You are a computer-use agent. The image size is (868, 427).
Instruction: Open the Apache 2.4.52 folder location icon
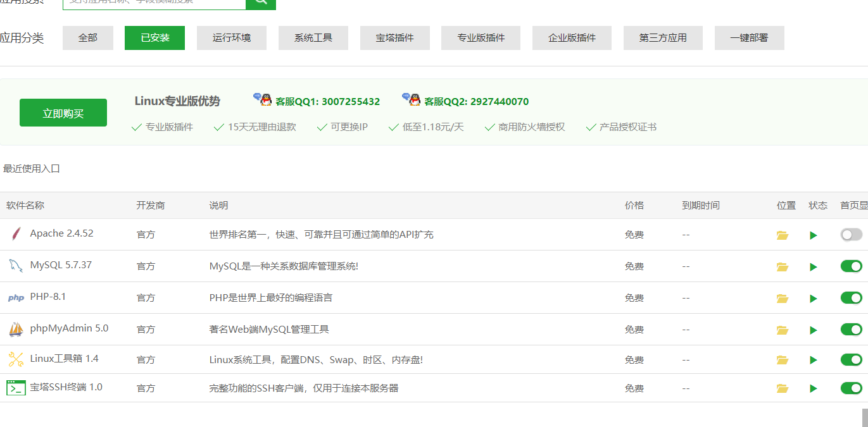[783, 235]
